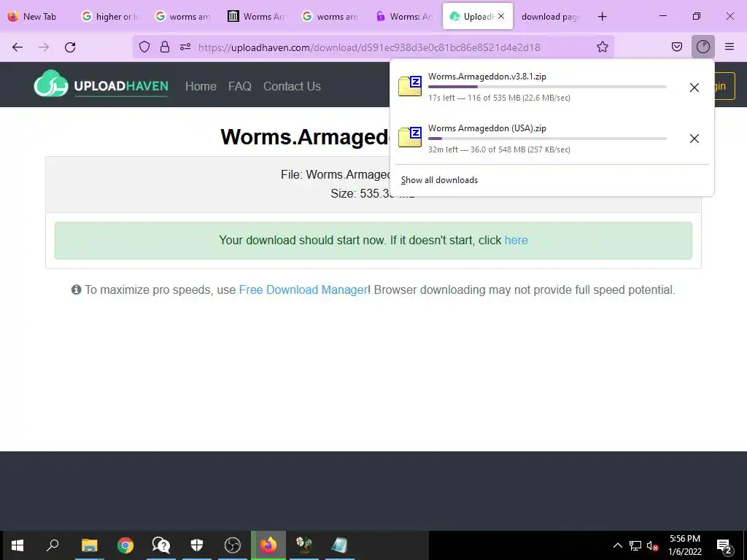Switch to the Internet Archive 'Worms Ar' tab

(x=257, y=17)
